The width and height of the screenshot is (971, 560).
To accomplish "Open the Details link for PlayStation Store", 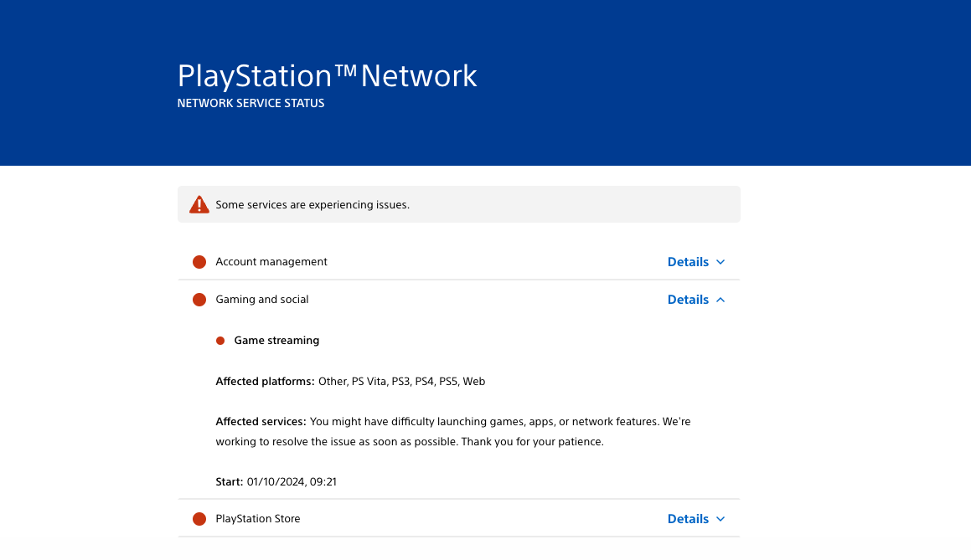I will (688, 519).
